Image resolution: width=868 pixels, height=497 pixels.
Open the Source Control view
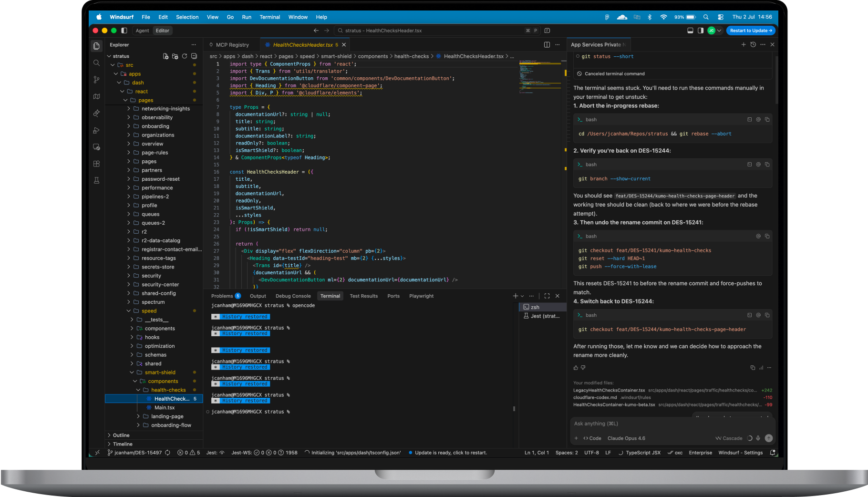(x=96, y=80)
